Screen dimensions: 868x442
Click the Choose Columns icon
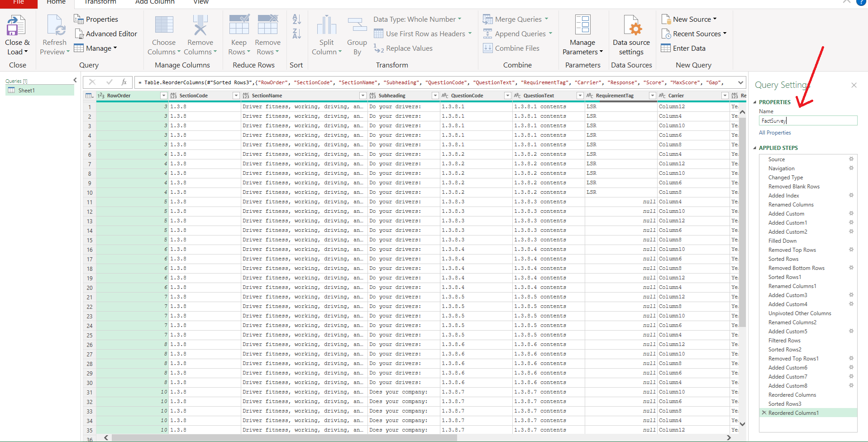tap(164, 25)
